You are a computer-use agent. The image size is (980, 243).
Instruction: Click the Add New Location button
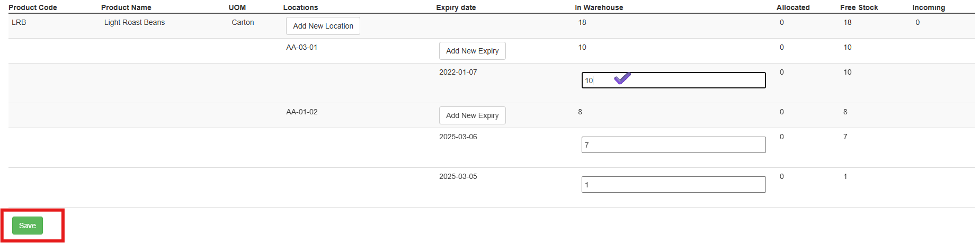pos(323,26)
